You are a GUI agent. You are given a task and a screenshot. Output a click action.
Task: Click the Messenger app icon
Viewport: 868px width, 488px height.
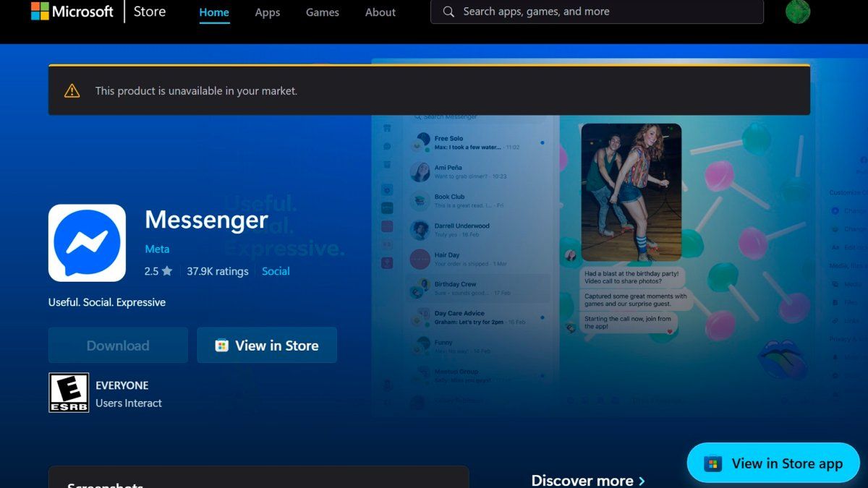[87, 243]
